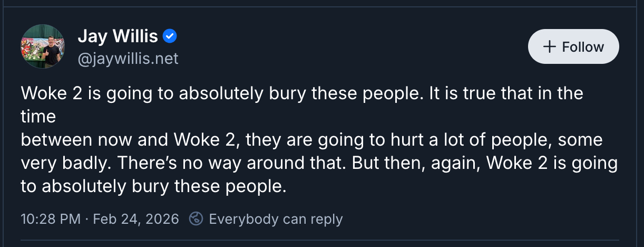Open Jay Willis's profile avatar picture
Viewport: 644px width, 247px height.
[43, 46]
